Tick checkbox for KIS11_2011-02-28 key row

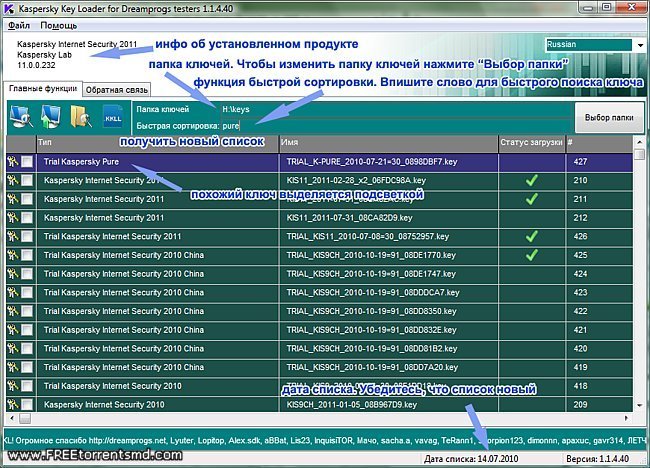click(27, 180)
